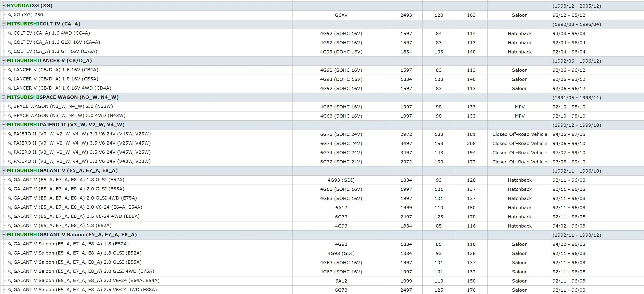Click magnifier icon beside SPACE WAGON 2.0 (N33W)
The image size is (644, 294).
[x=10, y=107]
